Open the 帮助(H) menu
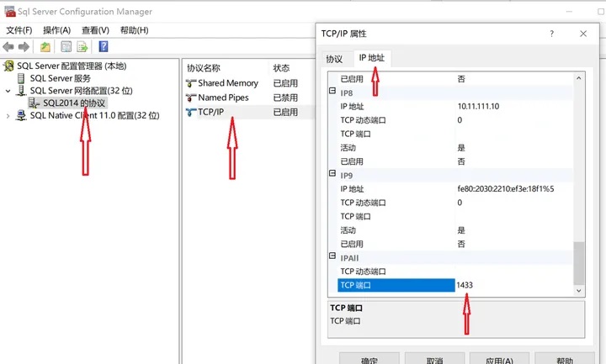 coord(134,30)
